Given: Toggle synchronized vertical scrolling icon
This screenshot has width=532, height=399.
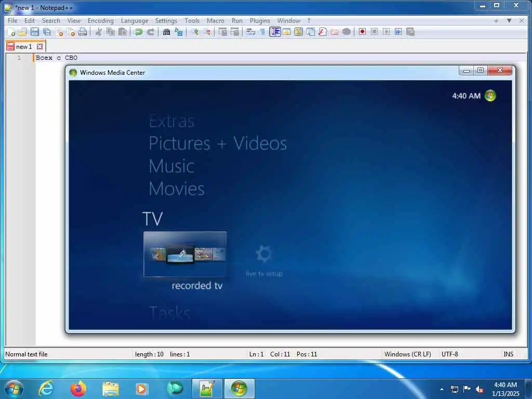Looking at the screenshot, I should point(222,32).
